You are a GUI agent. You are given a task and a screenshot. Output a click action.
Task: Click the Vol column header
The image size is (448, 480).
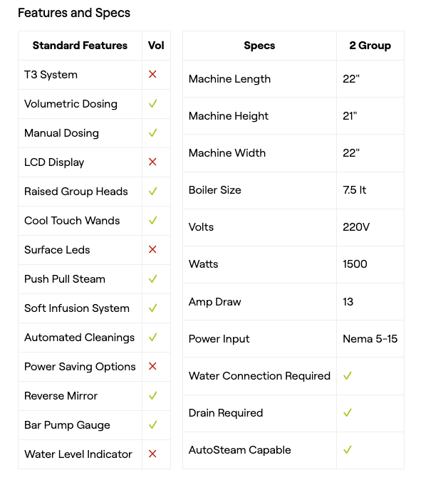(156, 46)
